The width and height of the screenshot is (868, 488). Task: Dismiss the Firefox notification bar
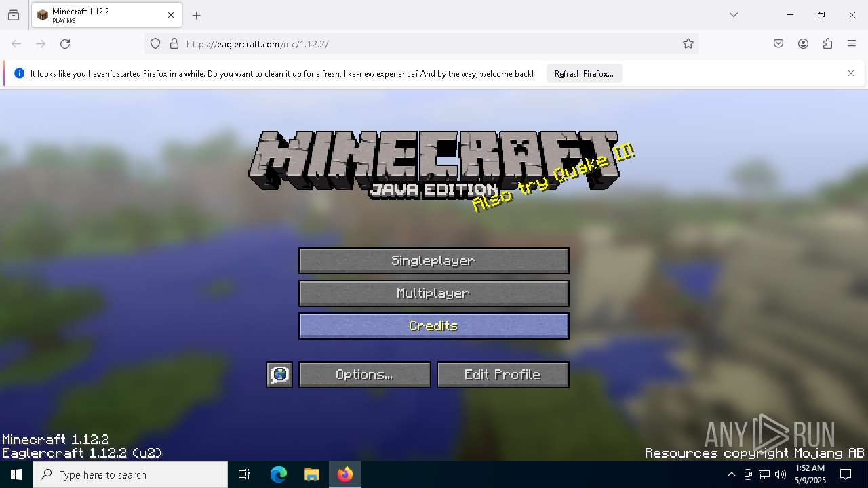pyautogui.click(x=851, y=73)
